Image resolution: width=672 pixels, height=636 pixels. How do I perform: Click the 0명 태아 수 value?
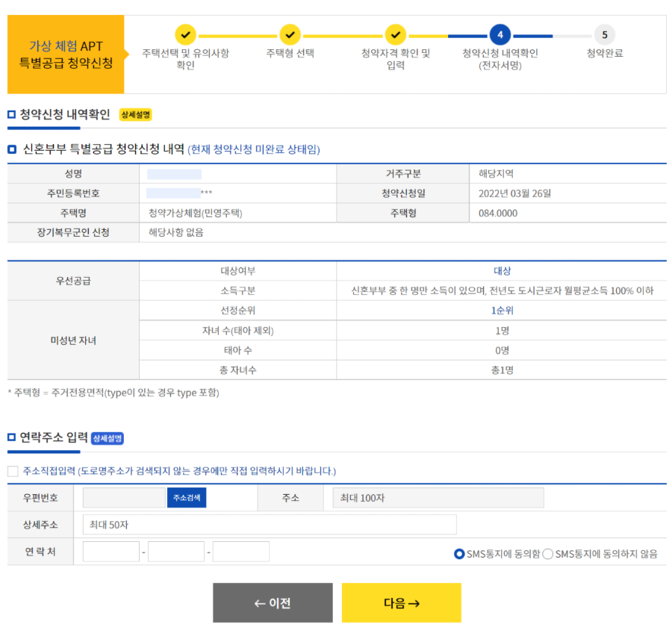coord(502,350)
